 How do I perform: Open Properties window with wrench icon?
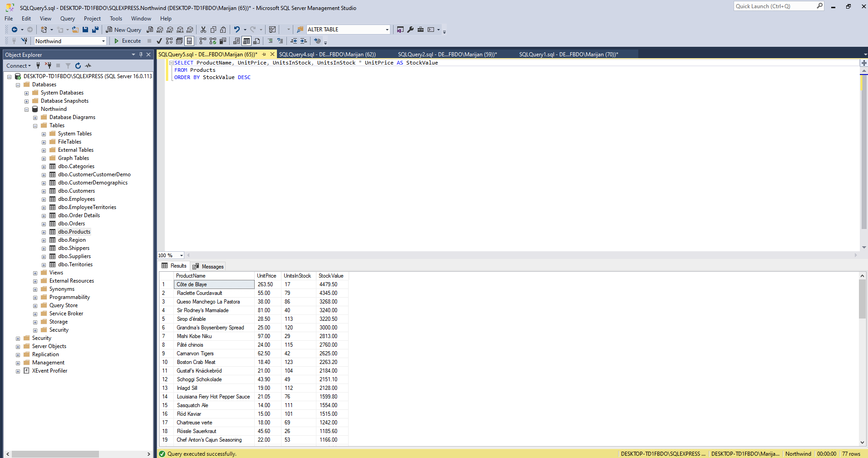tap(410, 30)
